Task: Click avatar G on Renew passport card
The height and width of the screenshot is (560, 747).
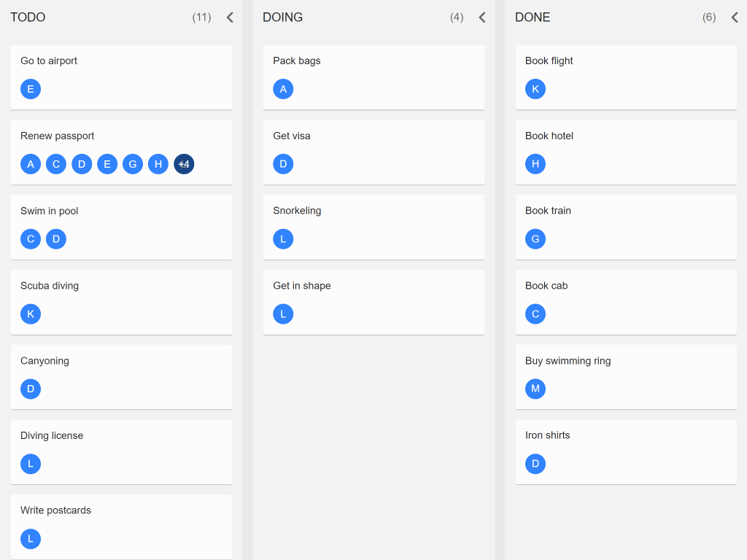Action: [x=133, y=164]
